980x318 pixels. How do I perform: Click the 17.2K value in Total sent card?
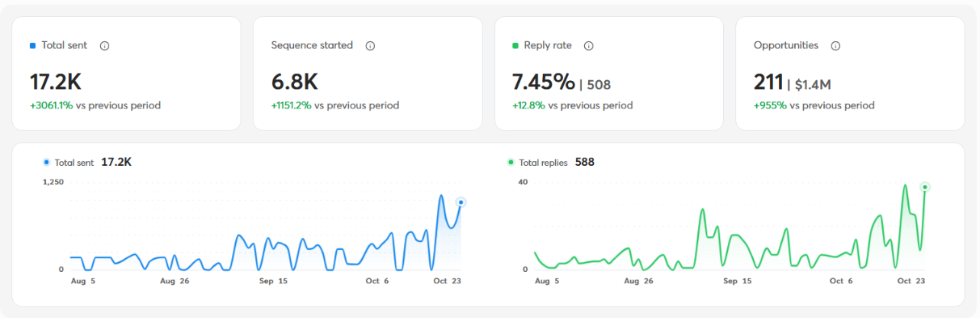tap(56, 82)
